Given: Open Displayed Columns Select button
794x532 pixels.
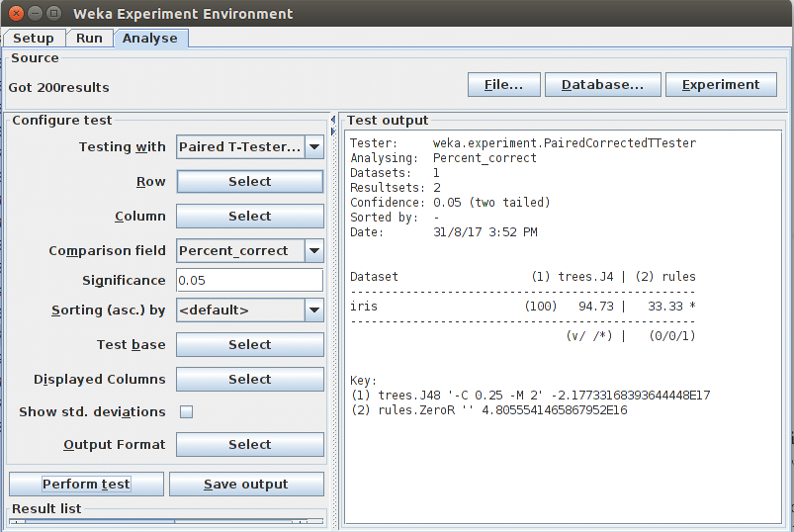Looking at the screenshot, I should [249, 380].
